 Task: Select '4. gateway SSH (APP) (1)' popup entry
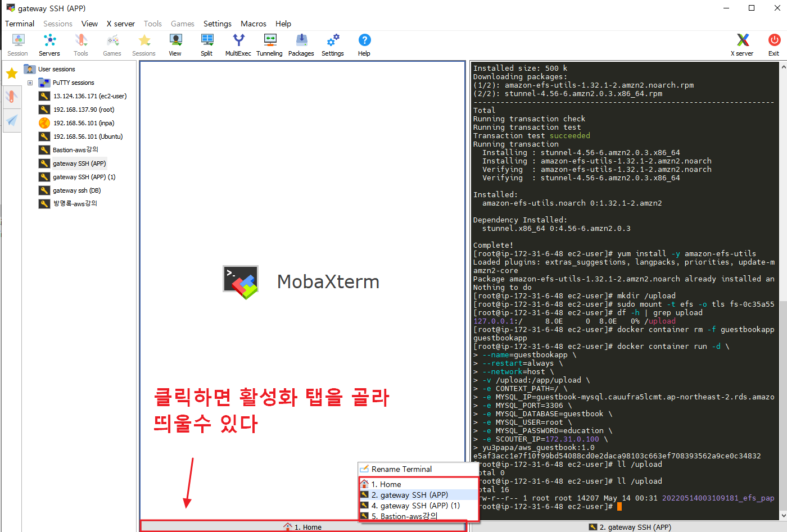[418, 506]
